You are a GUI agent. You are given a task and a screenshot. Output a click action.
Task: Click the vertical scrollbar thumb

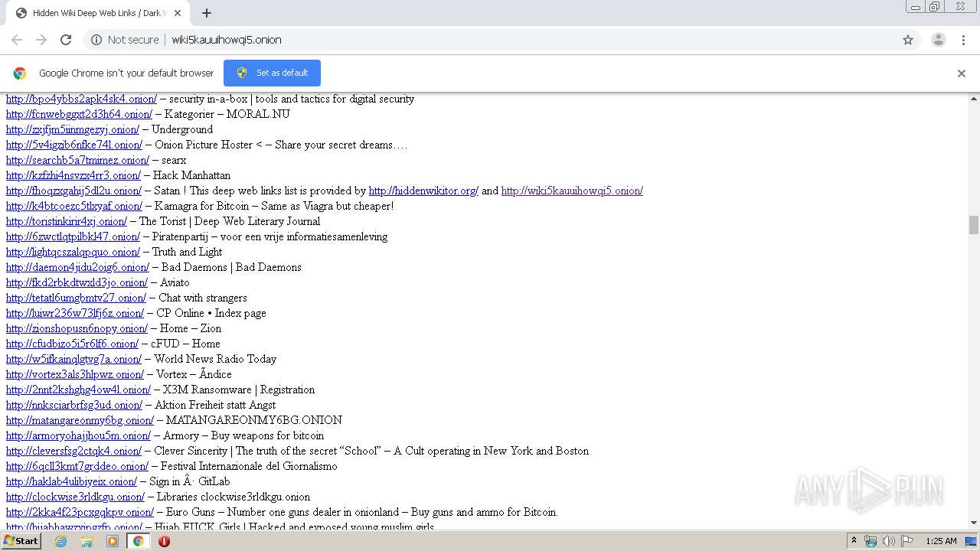[974, 225]
